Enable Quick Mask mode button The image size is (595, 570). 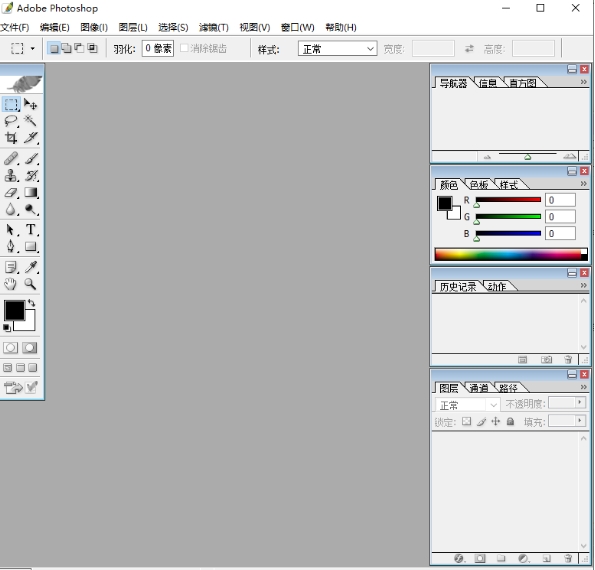[x=30, y=348]
